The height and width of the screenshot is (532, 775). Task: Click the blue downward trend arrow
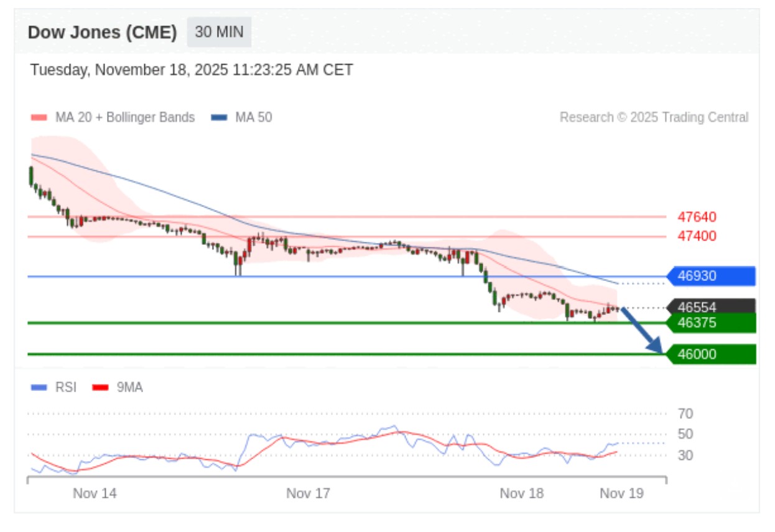pos(642,331)
